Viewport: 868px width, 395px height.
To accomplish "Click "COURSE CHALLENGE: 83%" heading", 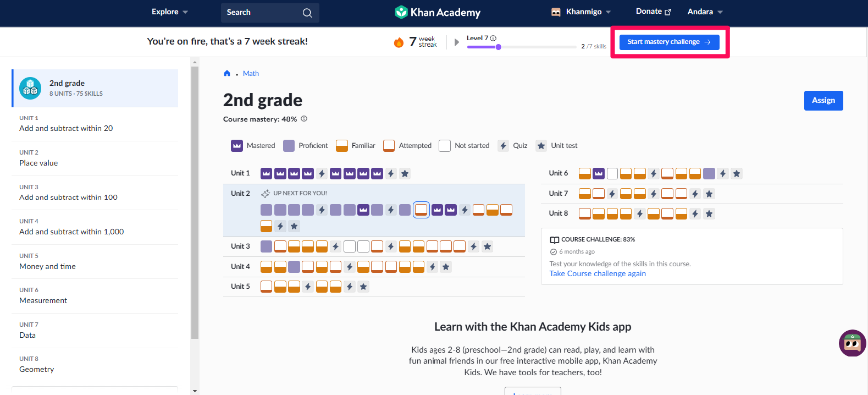I will (598, 240).
